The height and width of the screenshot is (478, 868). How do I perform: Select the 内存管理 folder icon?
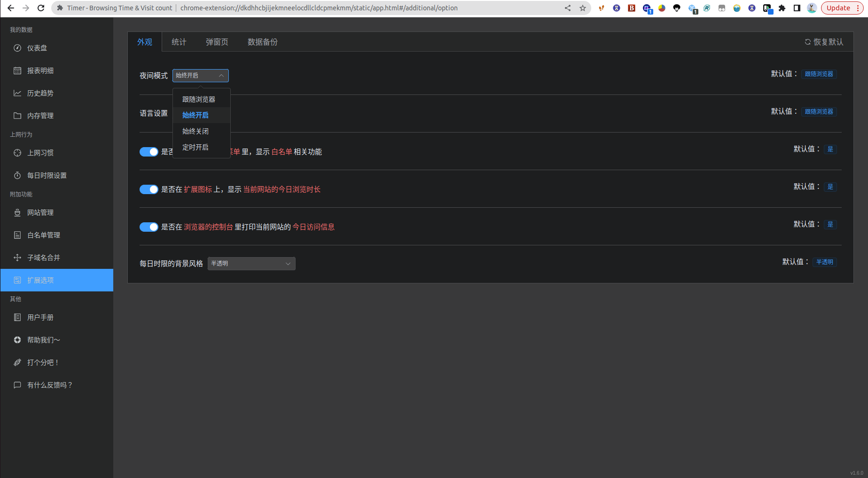point(17,116)
